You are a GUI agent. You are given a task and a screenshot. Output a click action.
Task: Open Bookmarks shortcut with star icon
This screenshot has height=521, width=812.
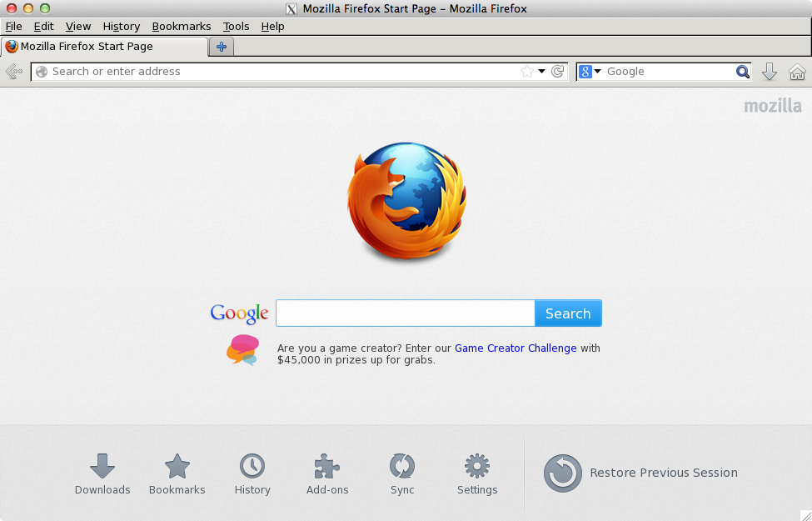click(x=177, y=474)
